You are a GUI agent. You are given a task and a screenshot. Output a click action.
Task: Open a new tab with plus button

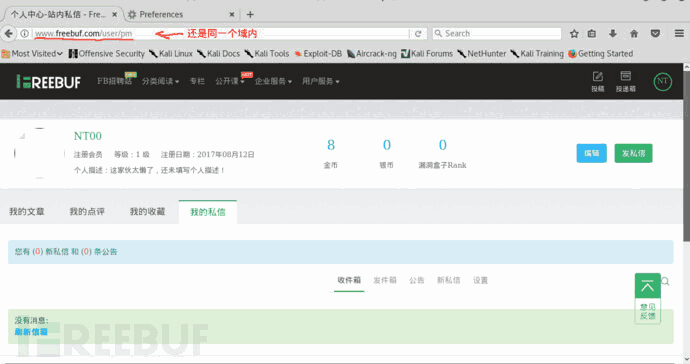click(250, 15)
